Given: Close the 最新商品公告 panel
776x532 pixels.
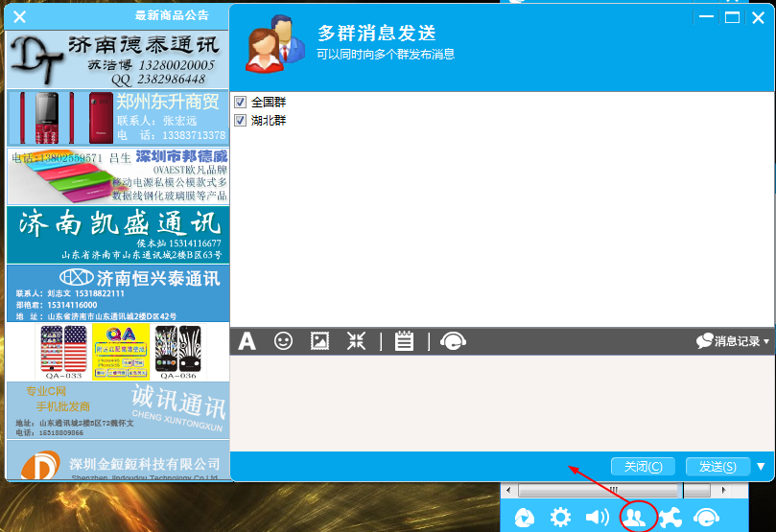Looking at the screenshot, I should coord(20,17).
